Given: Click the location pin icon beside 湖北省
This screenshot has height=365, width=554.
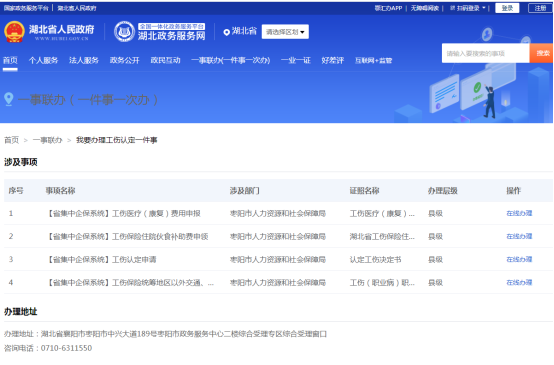Looking at the screenshot, I should coord(226,32).
